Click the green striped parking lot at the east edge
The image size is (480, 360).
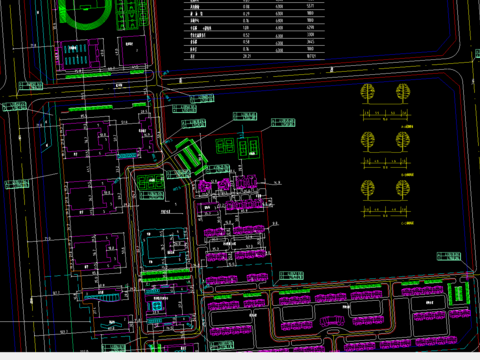coord(459,294)
